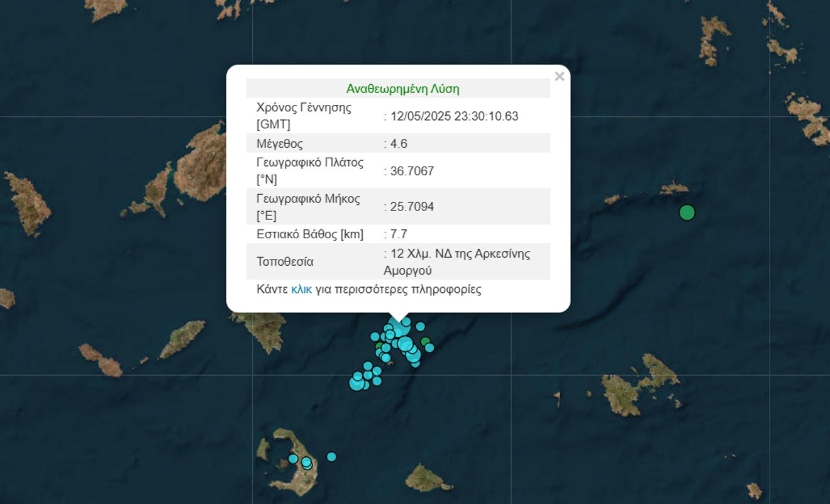Select the largest cyan marker at cluster's southwest end
The width and height of the screenshot is (830, 504).
coord(357,383)
